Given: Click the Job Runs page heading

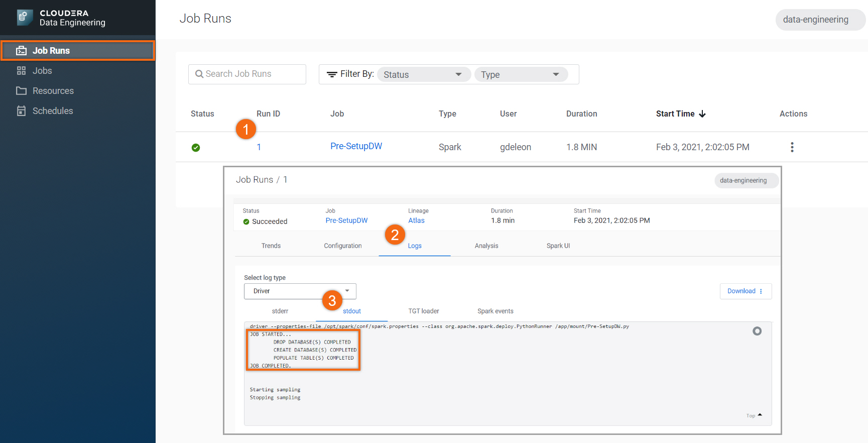Looking at the screenshot, I should click(x=205, y=19).
